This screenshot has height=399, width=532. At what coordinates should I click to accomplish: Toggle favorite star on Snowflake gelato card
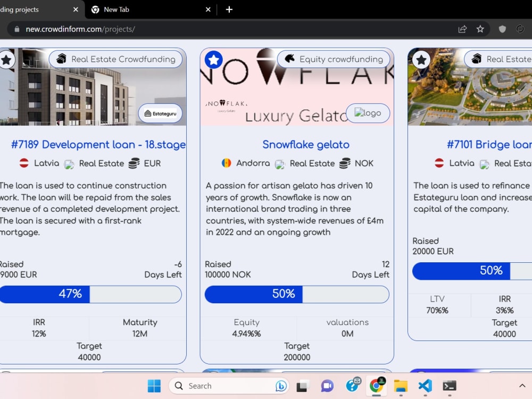tap(214, 60)
